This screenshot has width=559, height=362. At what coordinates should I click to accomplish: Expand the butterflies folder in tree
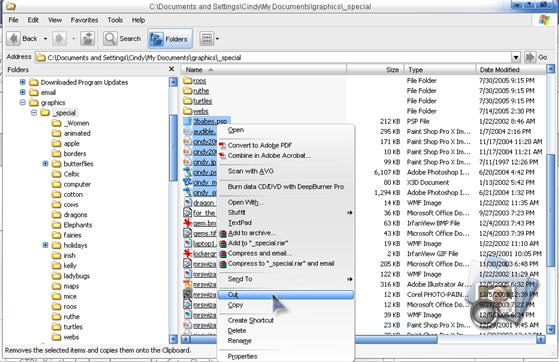pyautogui.click(x=45, y=164)
